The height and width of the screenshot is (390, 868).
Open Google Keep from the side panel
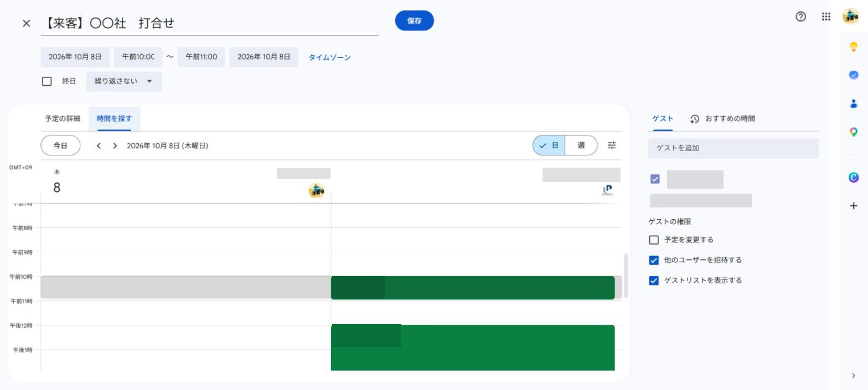pyautogui.click(x=853, y=47)
